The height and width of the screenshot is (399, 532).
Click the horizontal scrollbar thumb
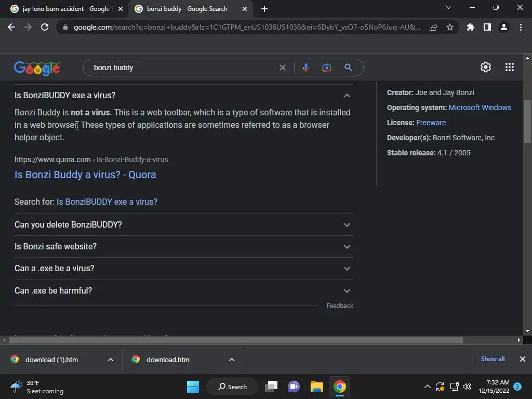[235, 340]
